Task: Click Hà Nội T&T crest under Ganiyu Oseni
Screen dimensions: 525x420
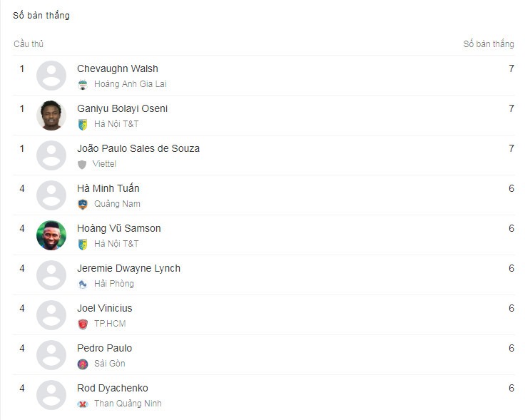Action: tap(83, 125)
